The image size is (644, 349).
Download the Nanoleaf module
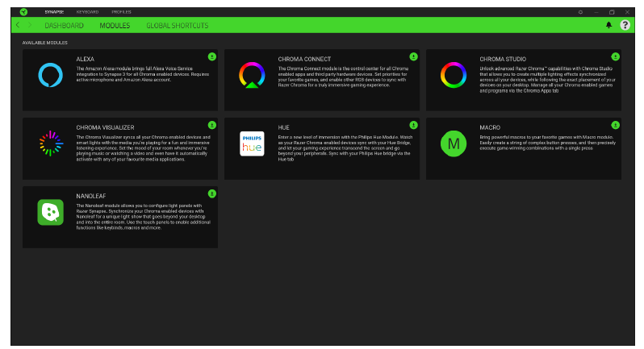(212, 193)
